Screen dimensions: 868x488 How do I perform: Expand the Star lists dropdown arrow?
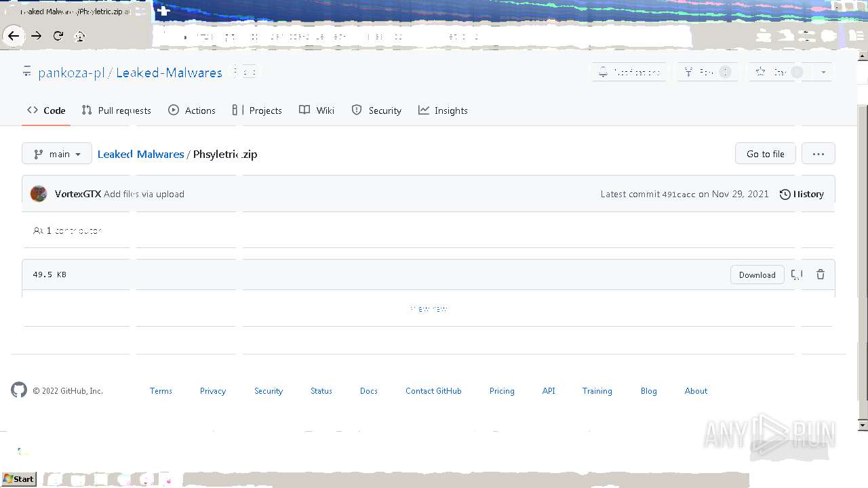tap(823, 72)
